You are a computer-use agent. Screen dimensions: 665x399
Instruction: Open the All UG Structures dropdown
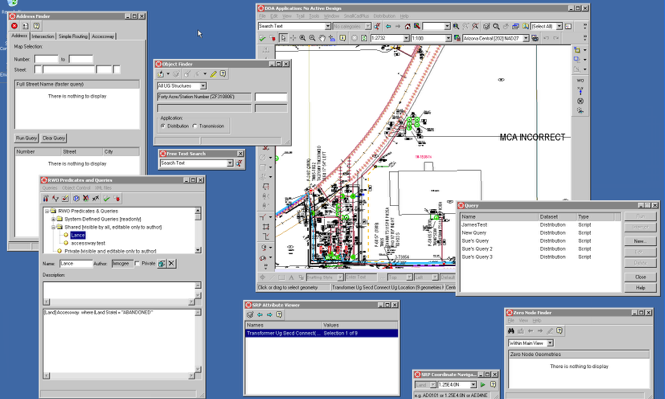point(203,86)
